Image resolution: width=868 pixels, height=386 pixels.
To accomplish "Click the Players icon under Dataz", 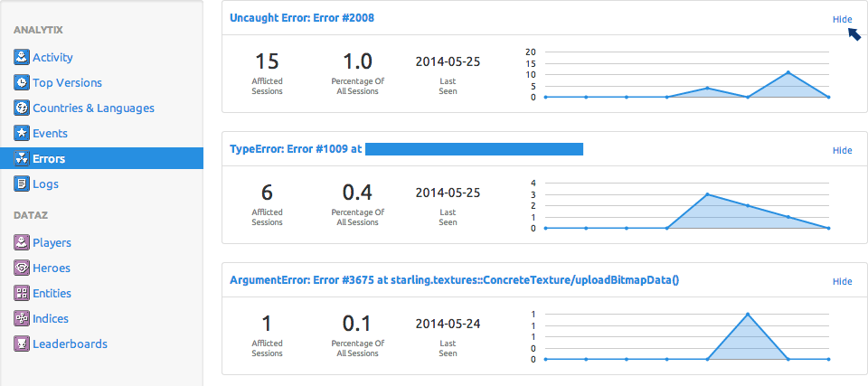I will click(x=22, y=242).
